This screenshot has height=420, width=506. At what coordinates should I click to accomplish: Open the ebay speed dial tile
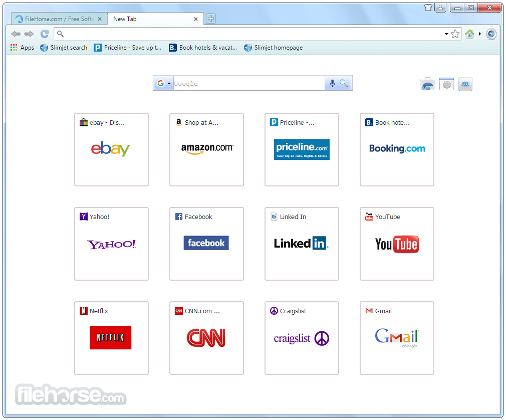pyautogui.click(x=111, y=149)
